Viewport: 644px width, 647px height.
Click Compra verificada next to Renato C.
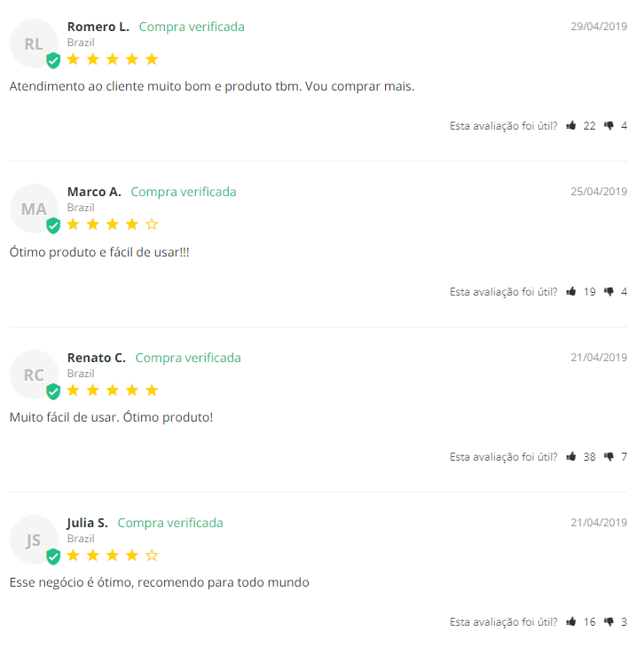click(x=188, y=358)
